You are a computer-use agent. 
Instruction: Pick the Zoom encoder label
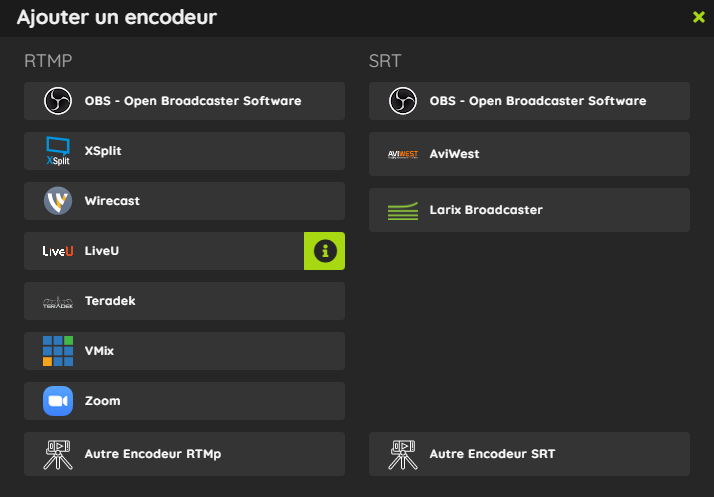pos(103,401)
